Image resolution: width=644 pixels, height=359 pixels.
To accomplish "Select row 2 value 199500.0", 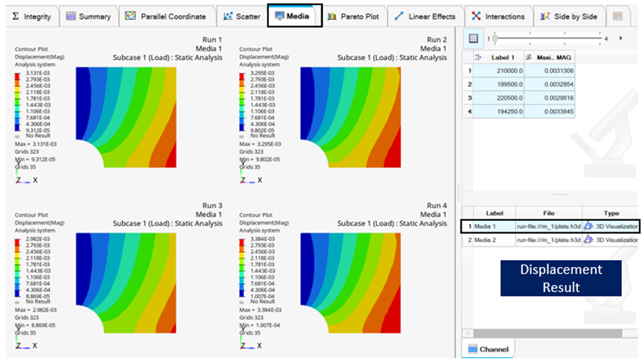I will click(x=498, y=84).
